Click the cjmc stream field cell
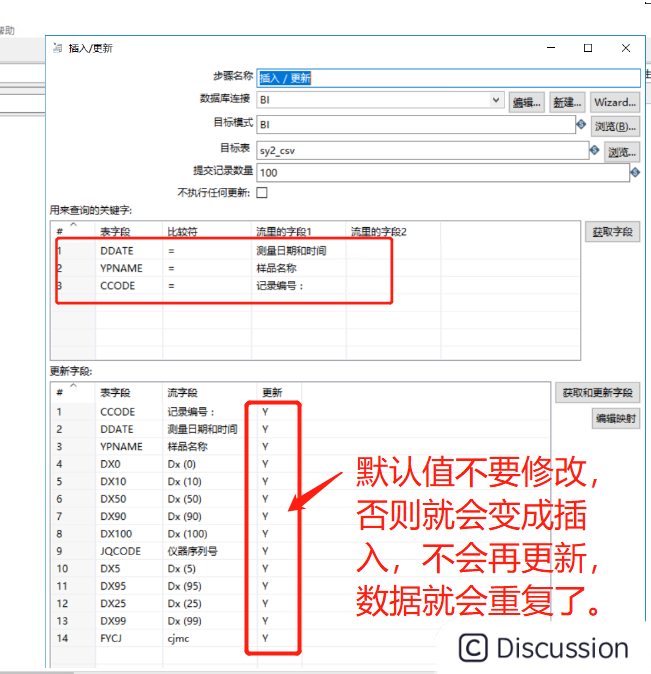Image resolution: width=651 pixels, height=674 pixels. 178,639
